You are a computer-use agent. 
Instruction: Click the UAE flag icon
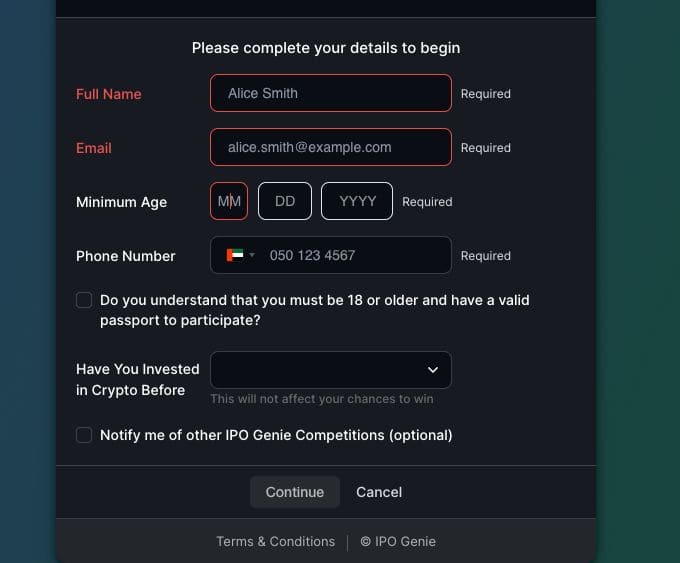tap(235, 255)
